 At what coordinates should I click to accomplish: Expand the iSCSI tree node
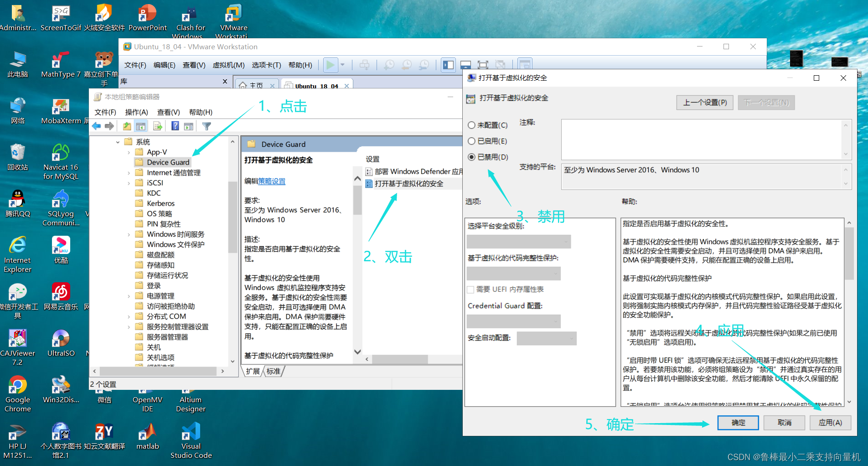point(129,183)
